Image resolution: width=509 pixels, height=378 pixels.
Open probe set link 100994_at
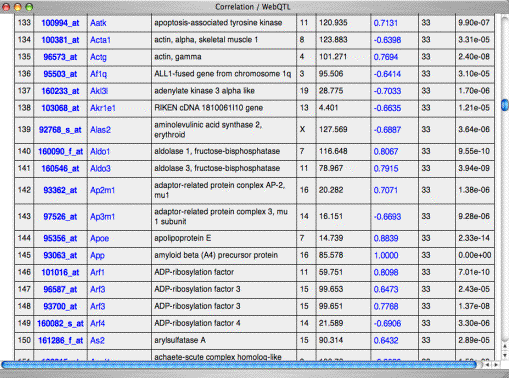tap(60, 23)
